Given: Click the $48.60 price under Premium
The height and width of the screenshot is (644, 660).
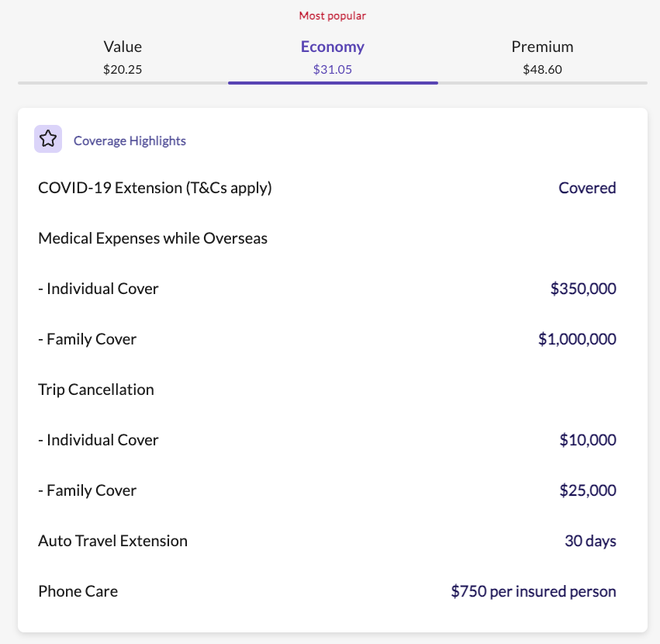Looking at the screenshot, I should (x=542, y=70).
